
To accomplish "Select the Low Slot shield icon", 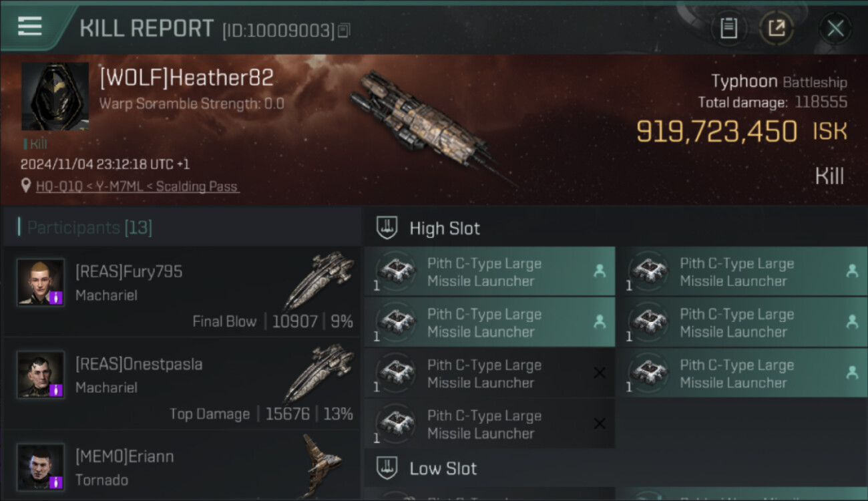I will (387, 468).
